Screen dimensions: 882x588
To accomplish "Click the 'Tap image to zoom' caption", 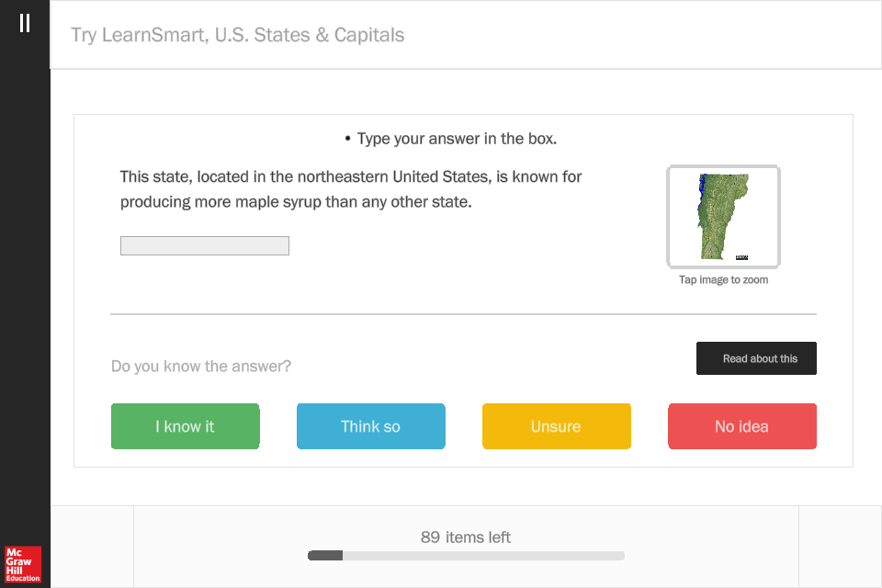I will click(723, 280).
